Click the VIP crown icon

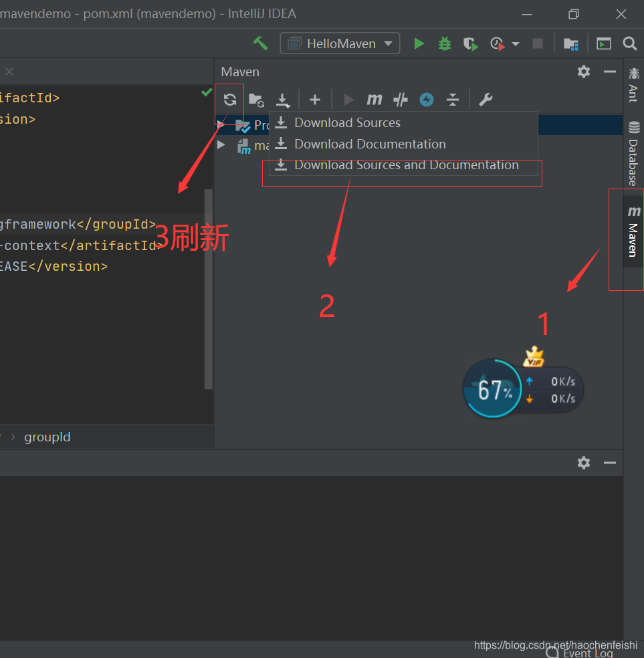[x=534, y=356]
